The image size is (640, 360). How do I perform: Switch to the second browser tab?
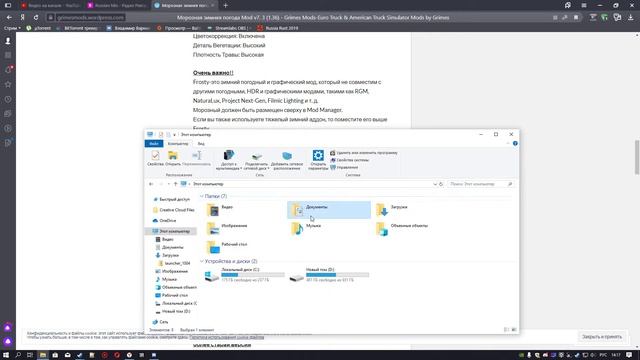[x=118, y=5]
